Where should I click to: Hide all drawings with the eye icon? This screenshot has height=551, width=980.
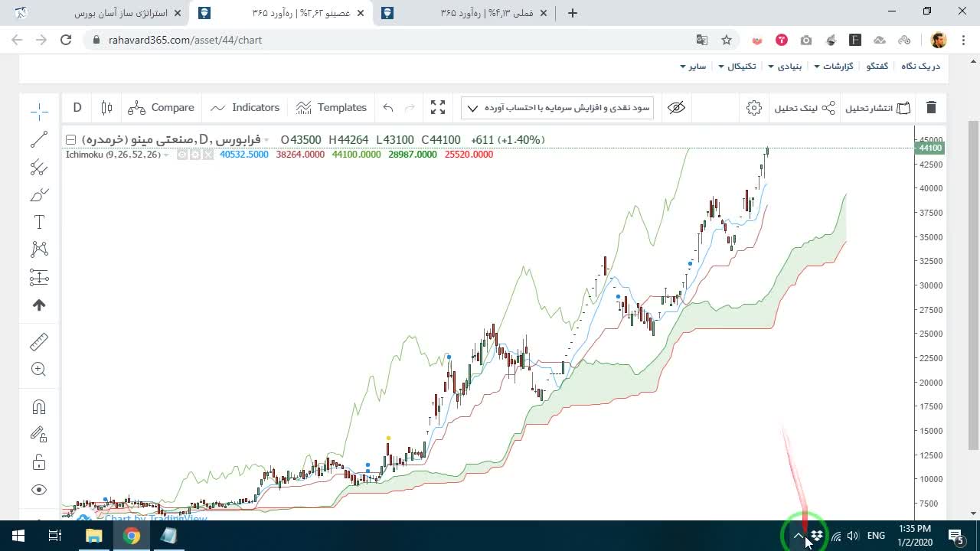pyautogui.click(x=39, y=490)
